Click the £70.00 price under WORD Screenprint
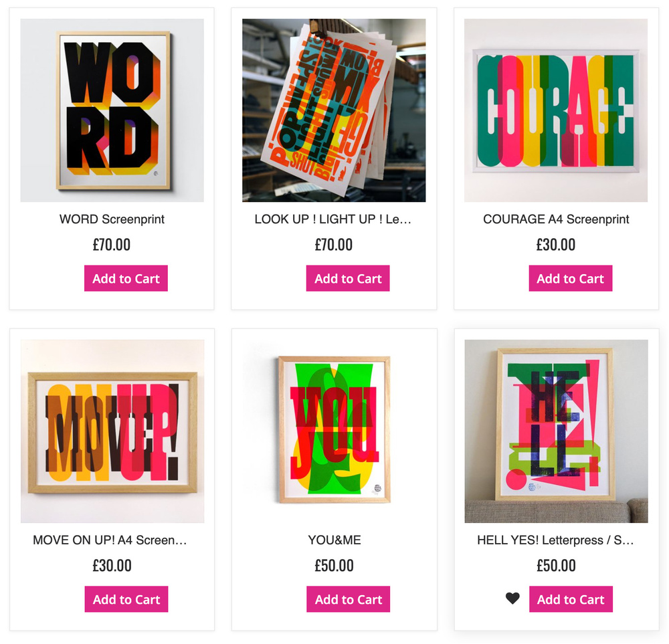Viewport: 669px width, 644px height. pyautogui.click(x=112, y=245)
